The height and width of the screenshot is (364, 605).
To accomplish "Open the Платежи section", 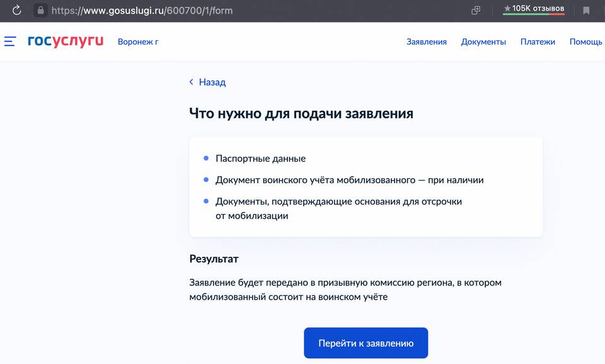I will click(538, 42).
